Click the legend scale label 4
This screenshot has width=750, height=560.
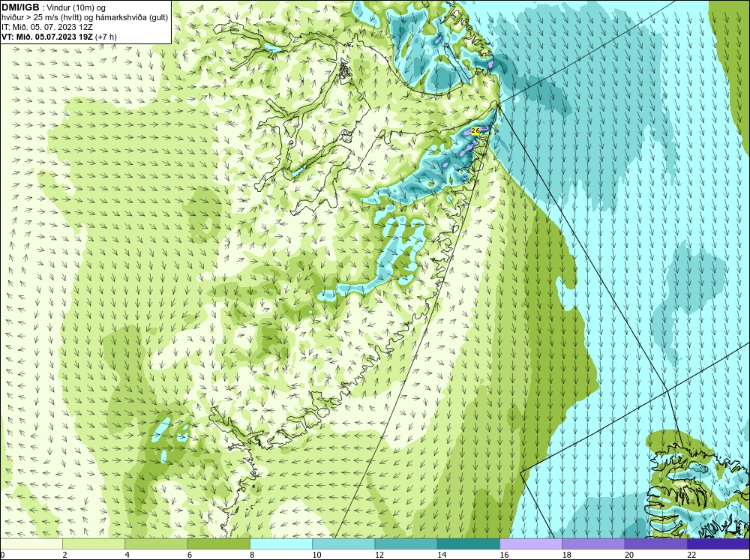(127, 555)
